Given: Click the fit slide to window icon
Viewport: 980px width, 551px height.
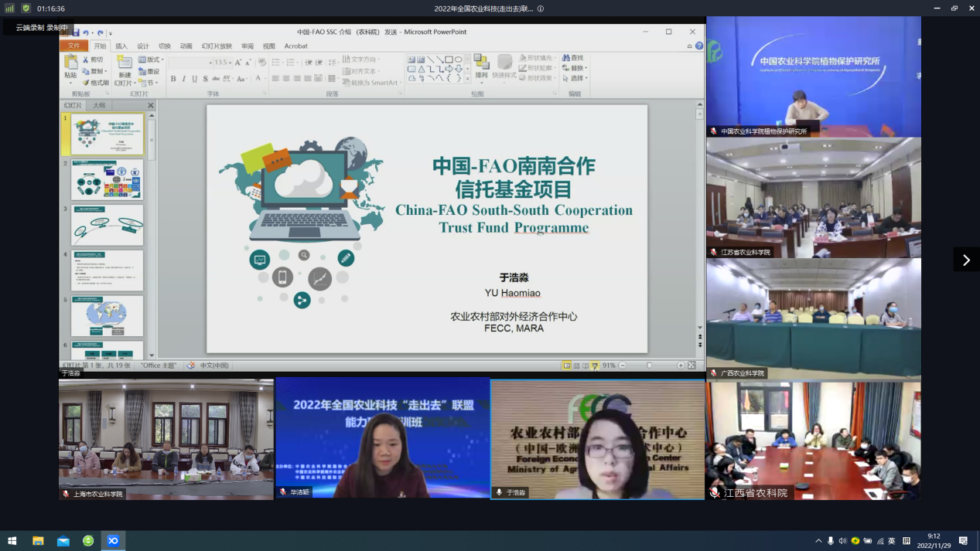Looking at the screenshot, I should (x=691, y=366).
